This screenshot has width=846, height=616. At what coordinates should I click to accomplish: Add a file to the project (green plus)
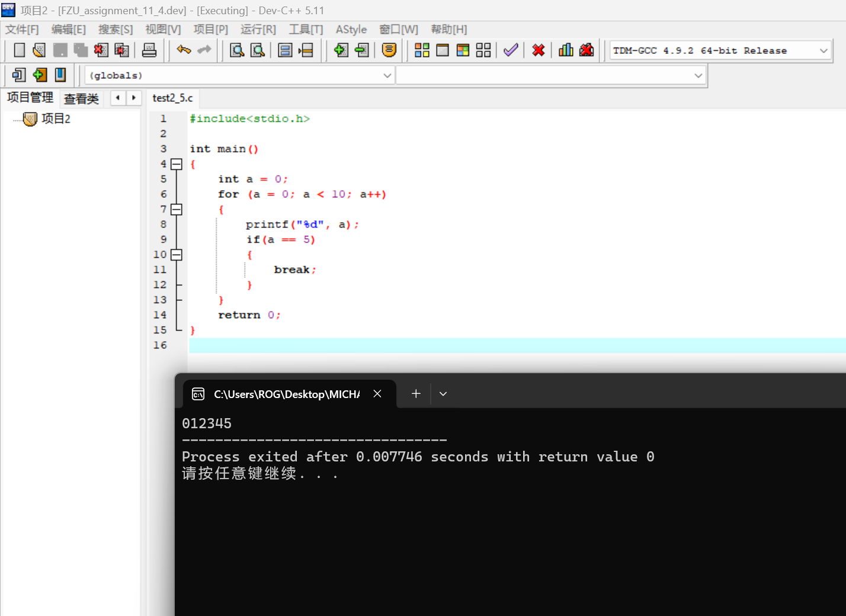point(341,50)
